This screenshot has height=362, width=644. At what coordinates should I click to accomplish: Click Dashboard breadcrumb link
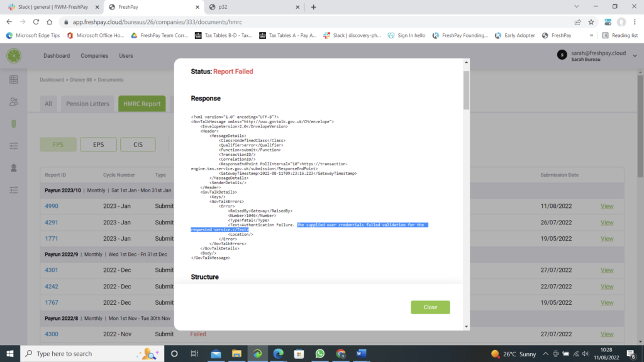coord(52,80)
